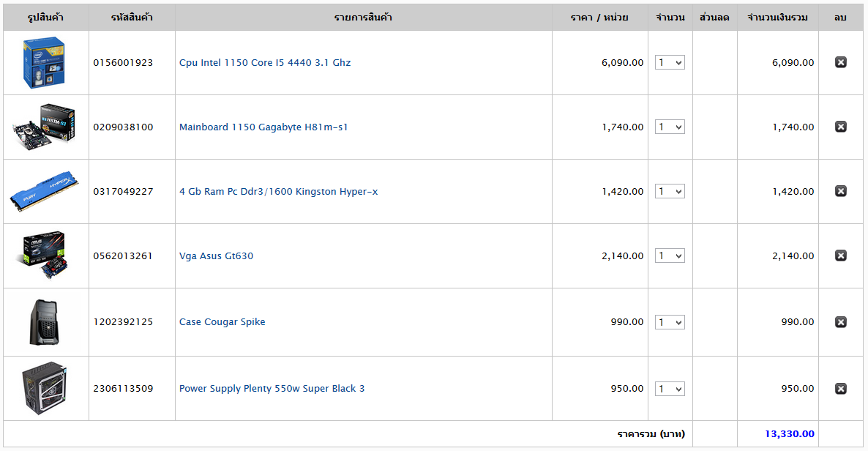Remove Case Cougar Spike from cart

tap(841, 322)
